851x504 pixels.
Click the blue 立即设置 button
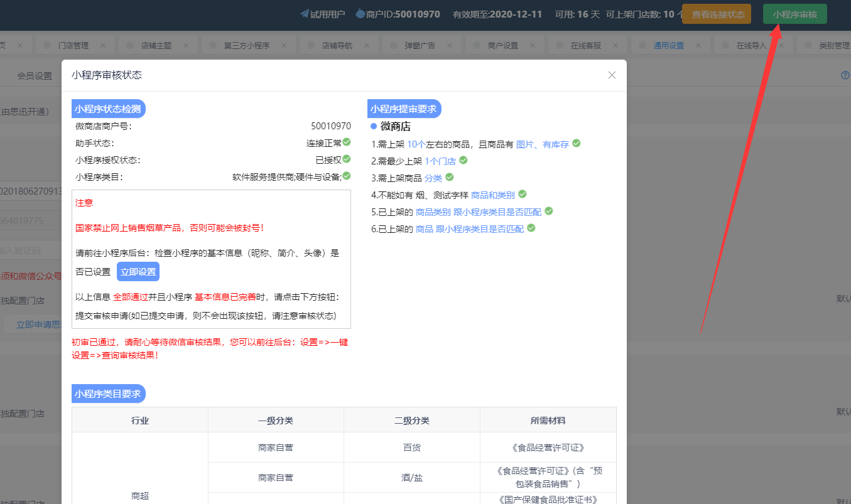[x=138, y=272]
